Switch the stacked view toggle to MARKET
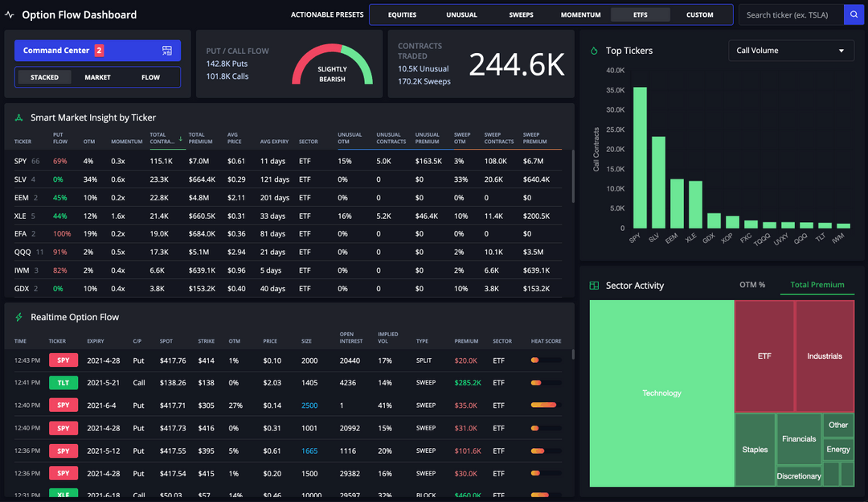The width and height of the screenshot is (868, 502). pyautogui.click(x=98, y=76)
